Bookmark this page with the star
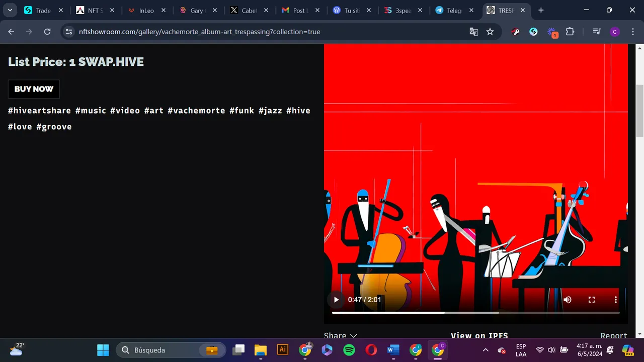Viewport: 644px width, 362px height. [x=490, y=32]
